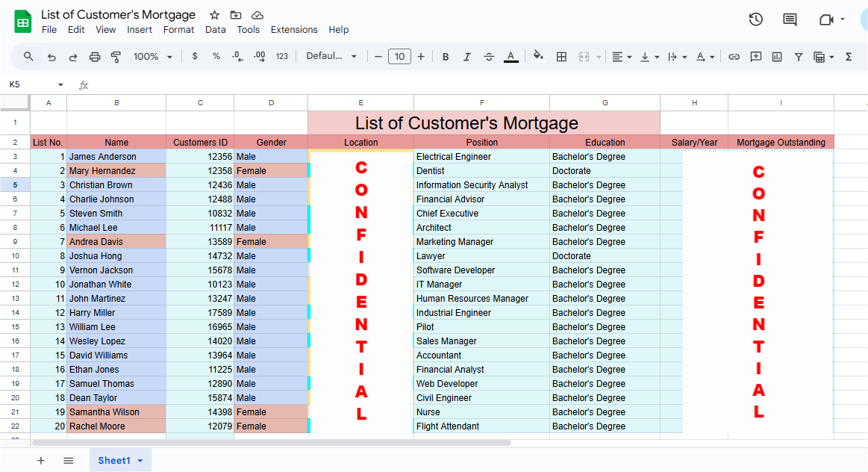
Task: Undo the last action
Action: tap(51, 57)
